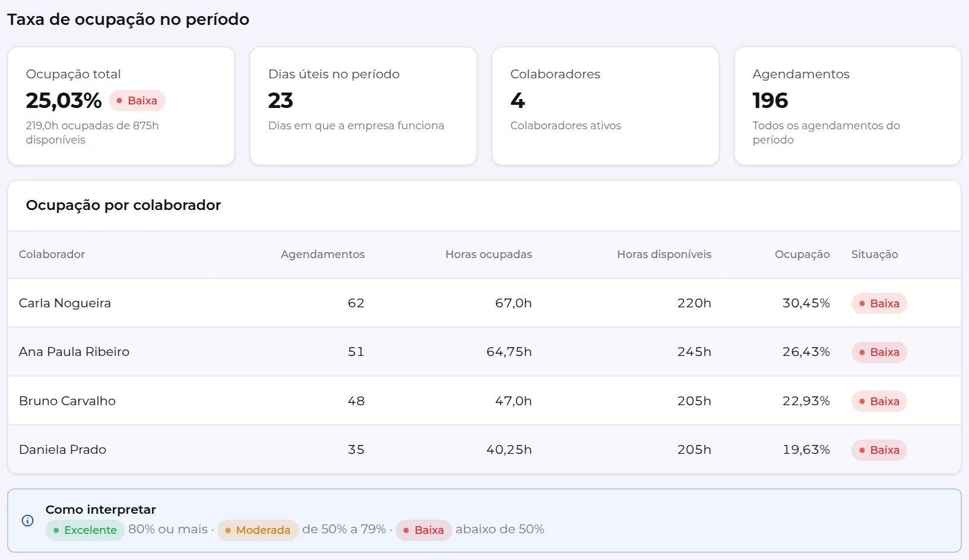Click the 26,43% occupancy cell

pyautogui.click(x=806, y=352)
